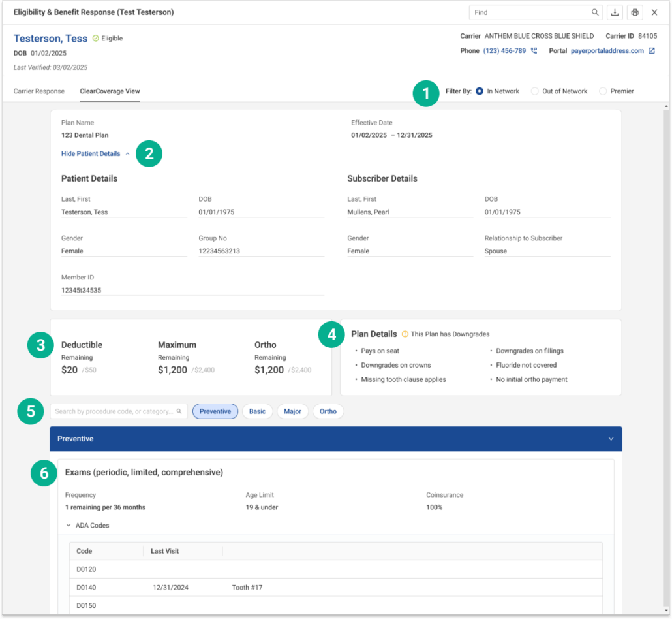Open the payerportaladdress.com link
The image size is (672, 619).
click(x=606, y=51)
